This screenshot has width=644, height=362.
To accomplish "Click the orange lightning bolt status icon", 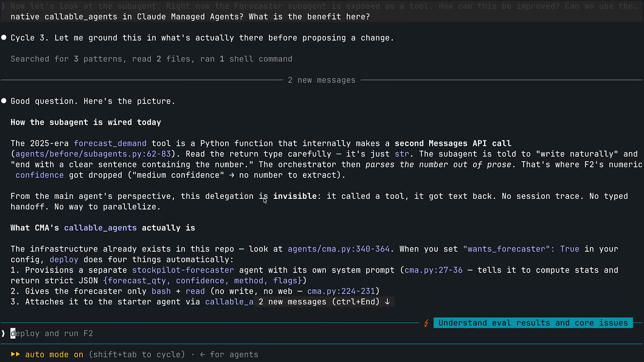I will click(426, 323).
